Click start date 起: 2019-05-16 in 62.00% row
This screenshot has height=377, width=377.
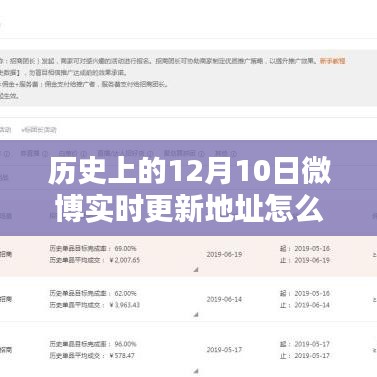coord(305,294)
